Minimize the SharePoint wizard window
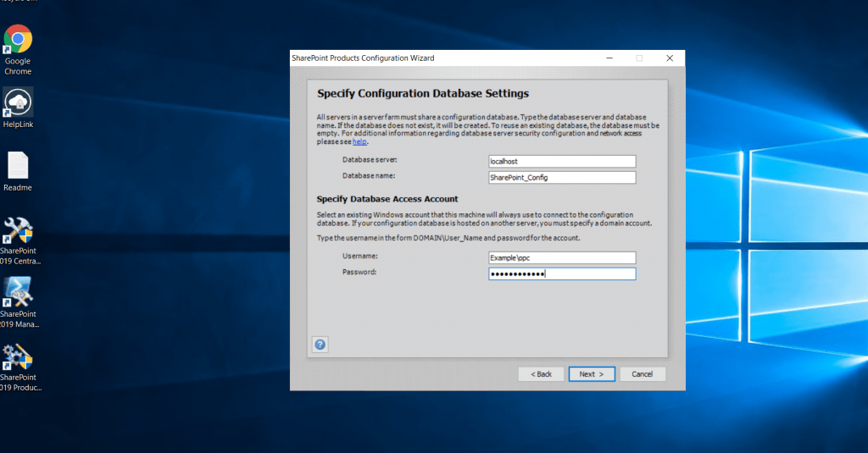The image size is (868, 453). tap(609, 58)
